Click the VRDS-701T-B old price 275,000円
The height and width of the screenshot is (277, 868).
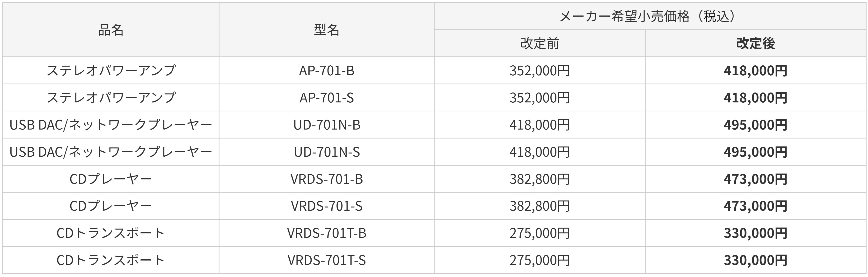(540, 233)
